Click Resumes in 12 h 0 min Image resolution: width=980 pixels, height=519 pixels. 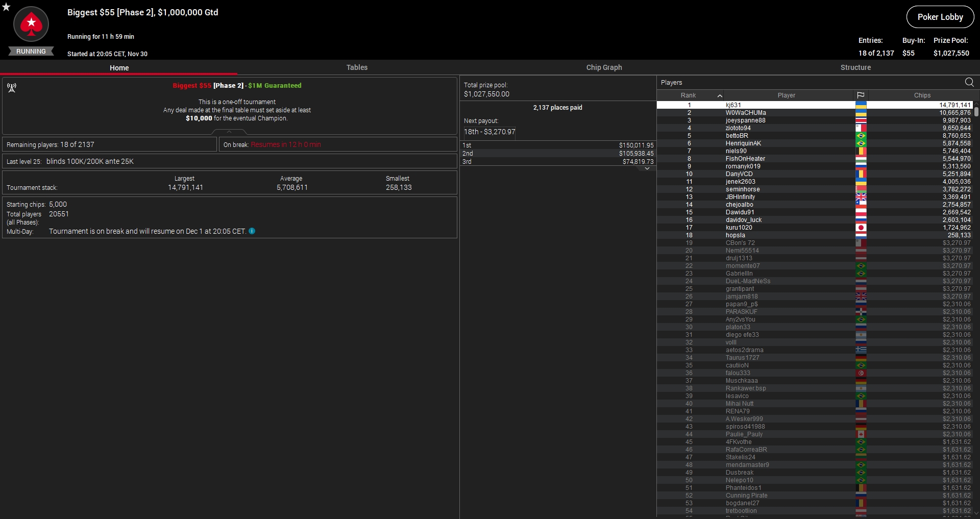pyautogui.click(x=286, y=144)
